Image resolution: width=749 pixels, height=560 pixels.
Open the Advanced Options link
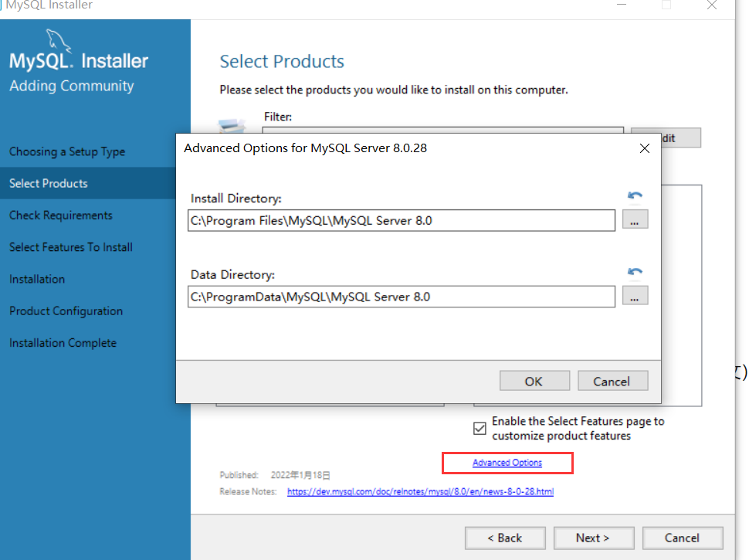click(x=507, y=463)
